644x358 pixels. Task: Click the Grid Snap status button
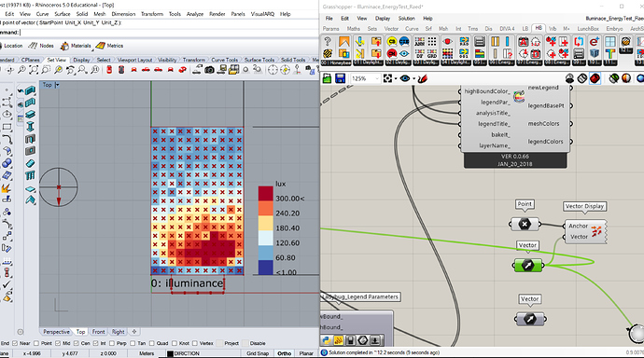click(x=258, y=353)
